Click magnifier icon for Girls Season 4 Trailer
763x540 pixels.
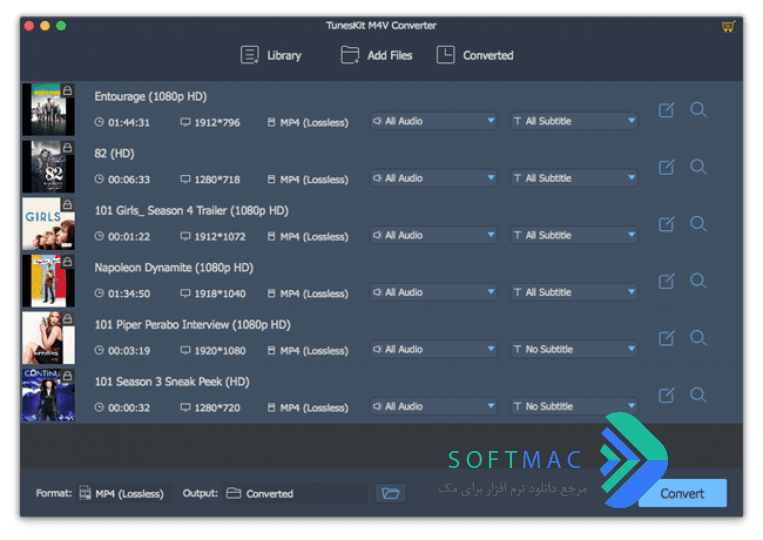(698, 224)
